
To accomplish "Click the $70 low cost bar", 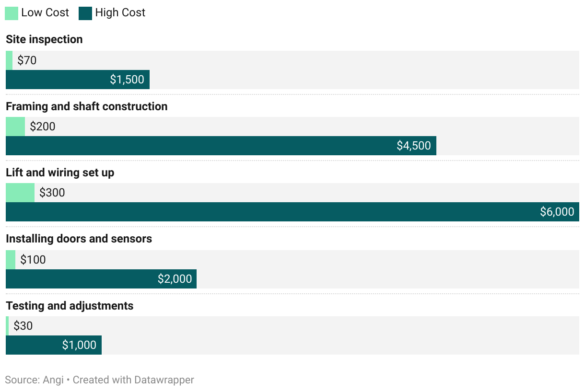I will [9, 60].
